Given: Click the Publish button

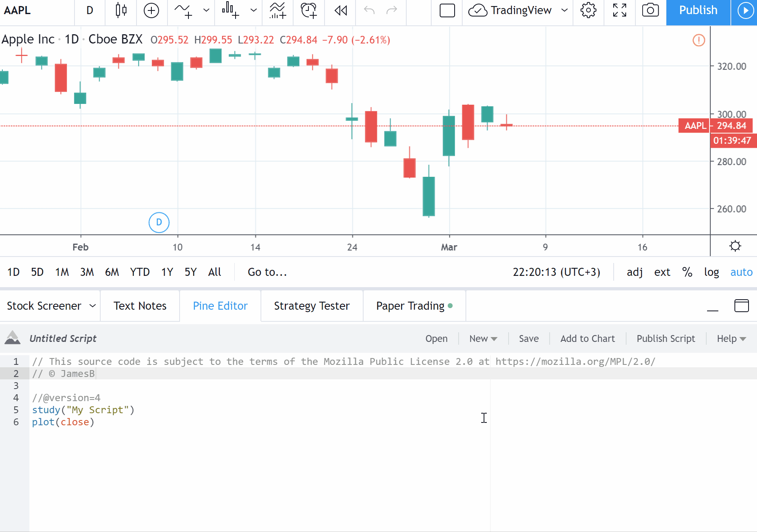Looking at the screenshot, I should coord(698,10).
